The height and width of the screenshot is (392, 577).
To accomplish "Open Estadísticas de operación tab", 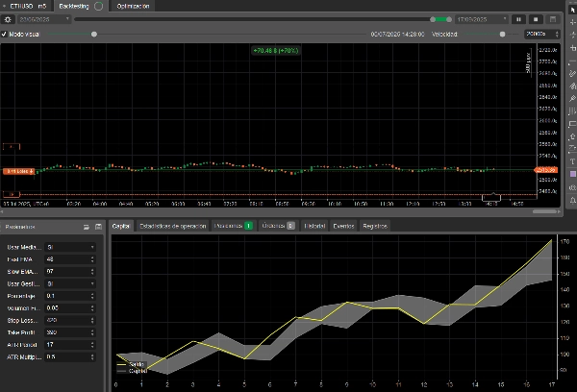I will (x=172, y=226).
